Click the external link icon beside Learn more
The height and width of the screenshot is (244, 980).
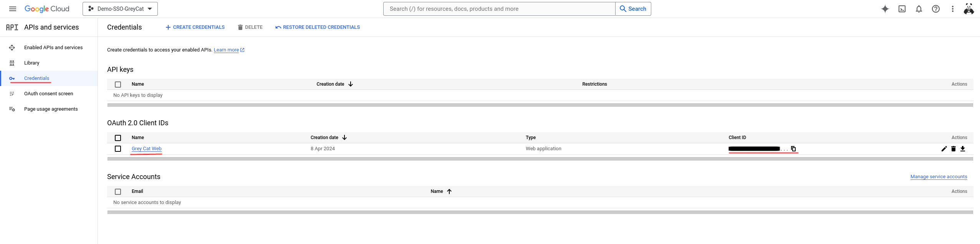pyautogui.click(x=242, y=50)
